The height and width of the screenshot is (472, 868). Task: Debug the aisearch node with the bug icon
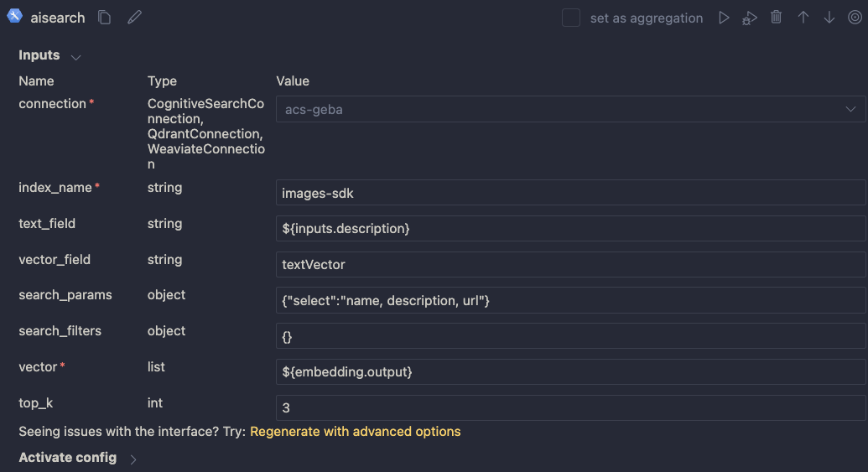click(x=750, y=18)
